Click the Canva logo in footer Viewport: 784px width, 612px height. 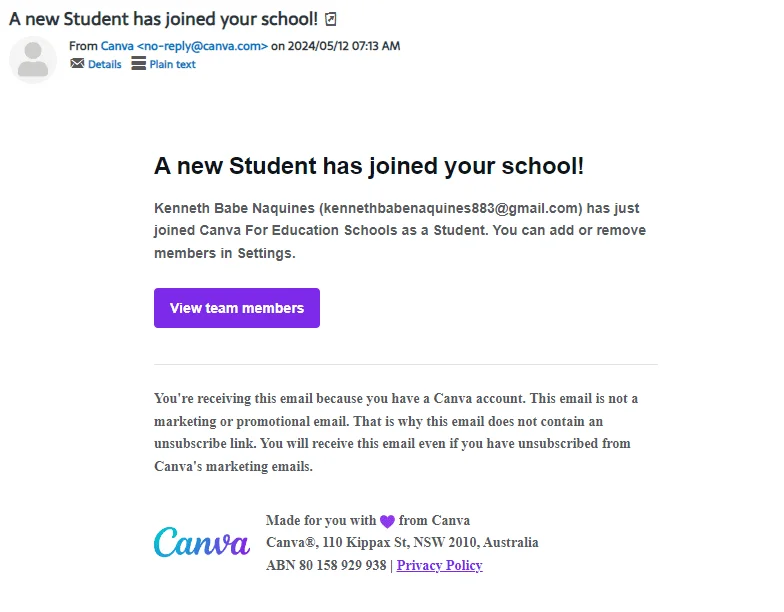(202, 542)
